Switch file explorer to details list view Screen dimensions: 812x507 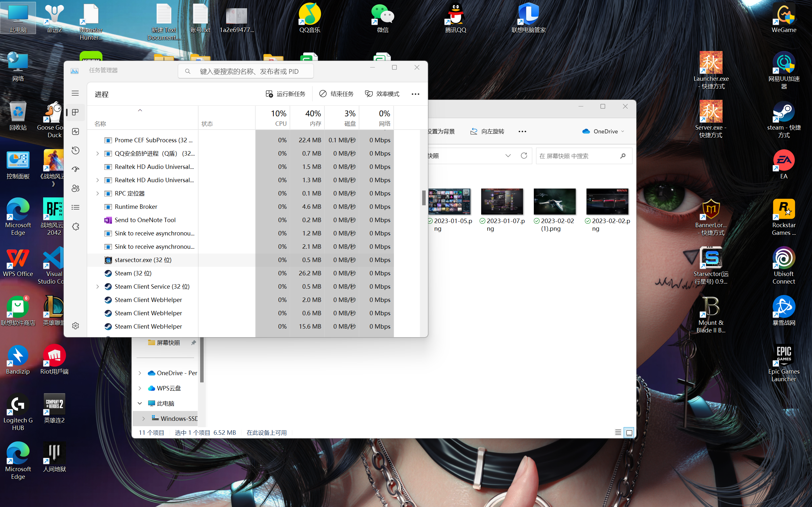618,433
